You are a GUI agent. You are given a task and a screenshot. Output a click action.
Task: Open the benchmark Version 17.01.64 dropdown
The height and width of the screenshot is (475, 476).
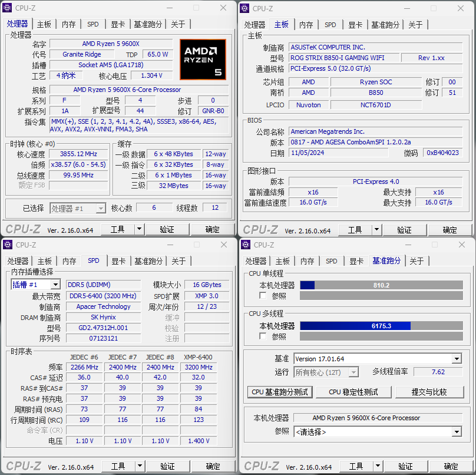pos(378,359)
